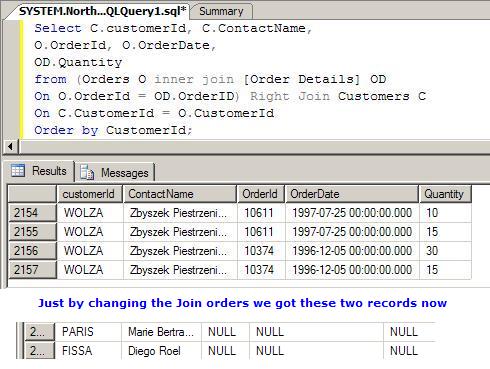
Task: Open the Messages tab
Action: (115, 172)
